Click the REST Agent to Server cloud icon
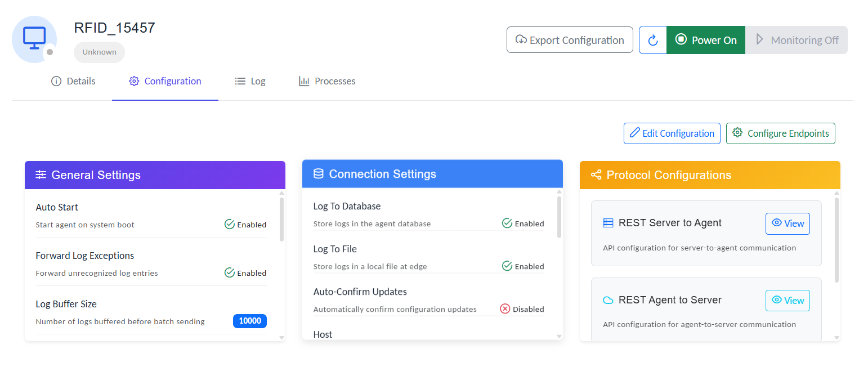 pyautogui.click(x=608, y=301)
